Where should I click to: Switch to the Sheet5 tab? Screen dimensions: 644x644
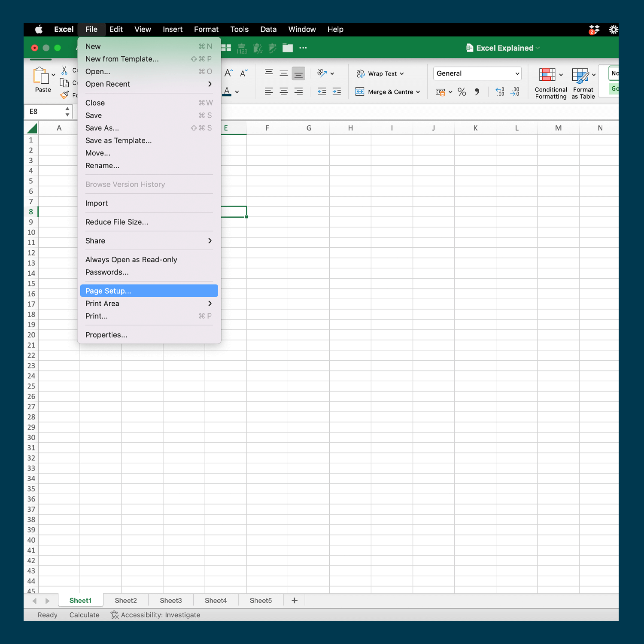click(x=261, y=600)
